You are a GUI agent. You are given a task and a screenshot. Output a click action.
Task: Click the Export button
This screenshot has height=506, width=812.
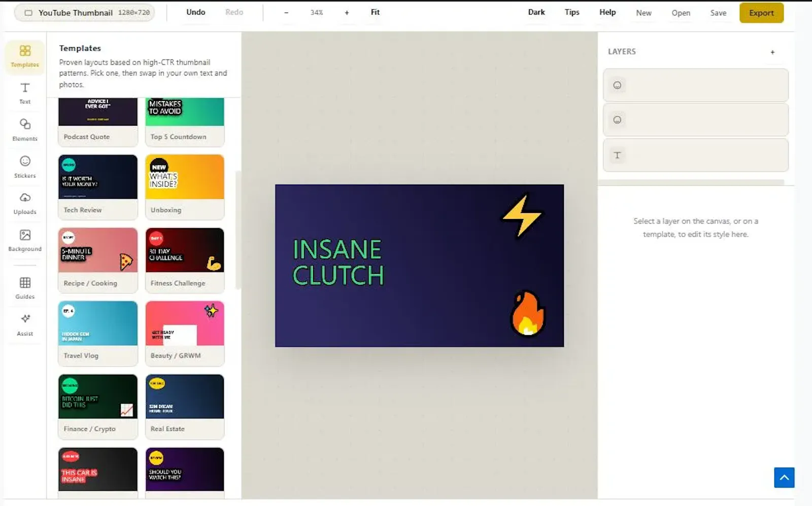coord(761,13)
